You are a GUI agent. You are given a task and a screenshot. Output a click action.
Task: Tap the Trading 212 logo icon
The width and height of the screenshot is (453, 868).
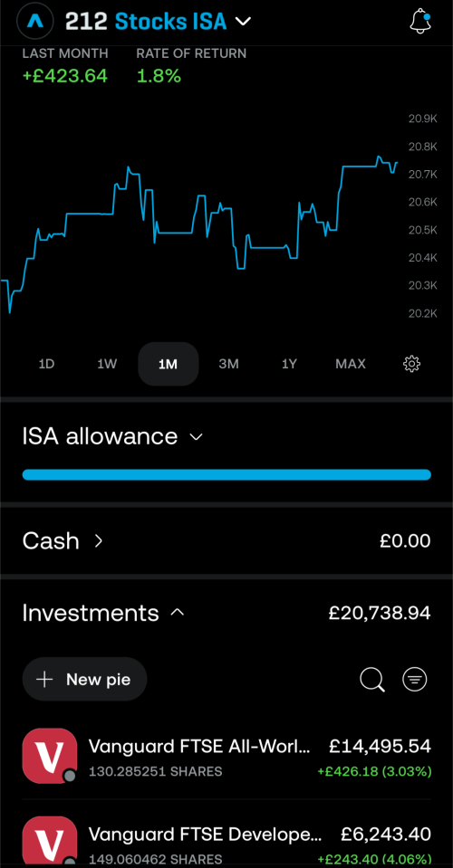pyautogui.click(x=35, y=22)
